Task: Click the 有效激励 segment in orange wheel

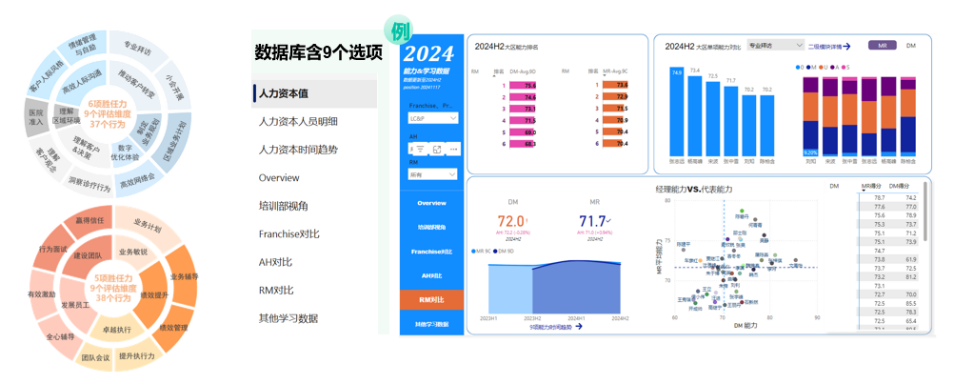Action: [41, 294]
